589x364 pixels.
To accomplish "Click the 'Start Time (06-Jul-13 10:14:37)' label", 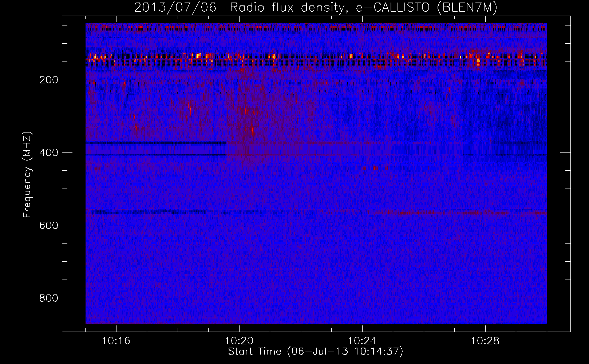I will (316, 352).
